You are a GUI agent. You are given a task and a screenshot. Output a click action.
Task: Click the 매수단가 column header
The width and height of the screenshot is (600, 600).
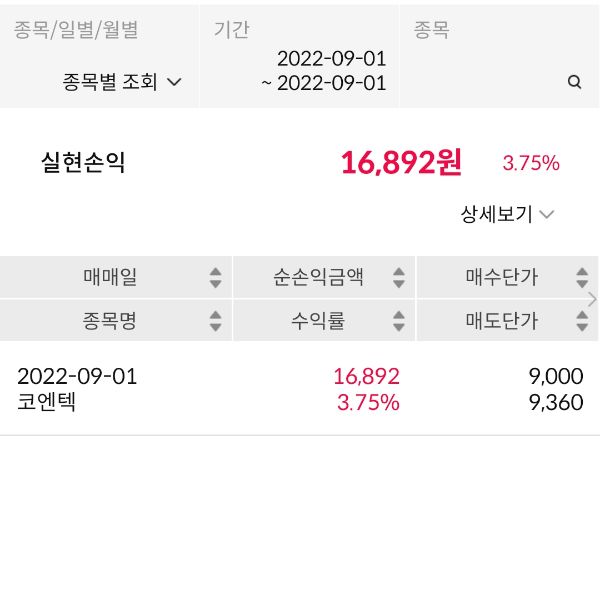[x=502, y=278]
